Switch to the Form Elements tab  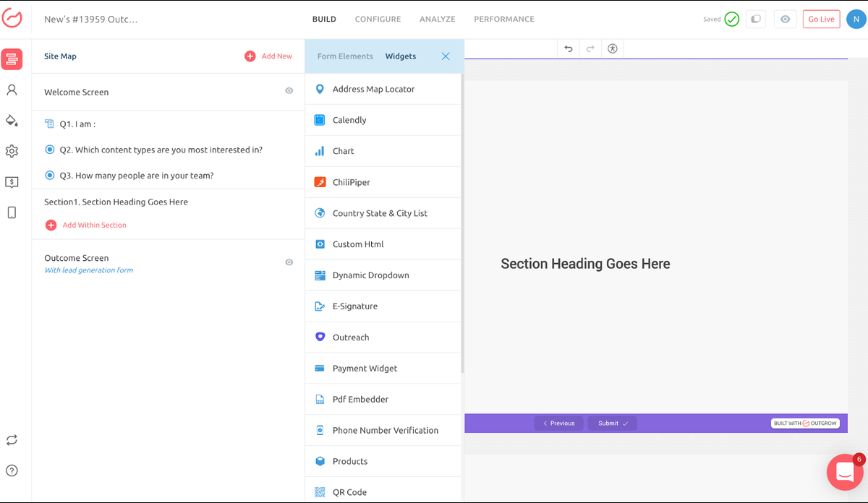point(345,56)
